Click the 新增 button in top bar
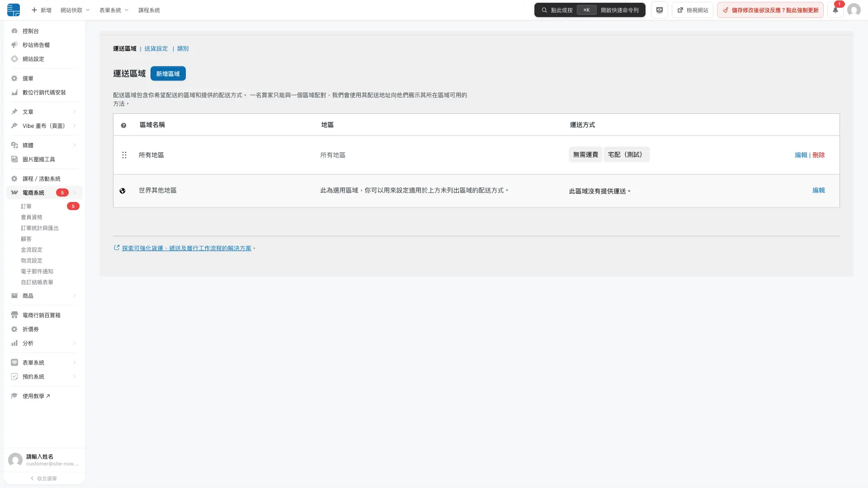This screenshot has height=488, width=868. pyautogui.click(x=41, y=10)
